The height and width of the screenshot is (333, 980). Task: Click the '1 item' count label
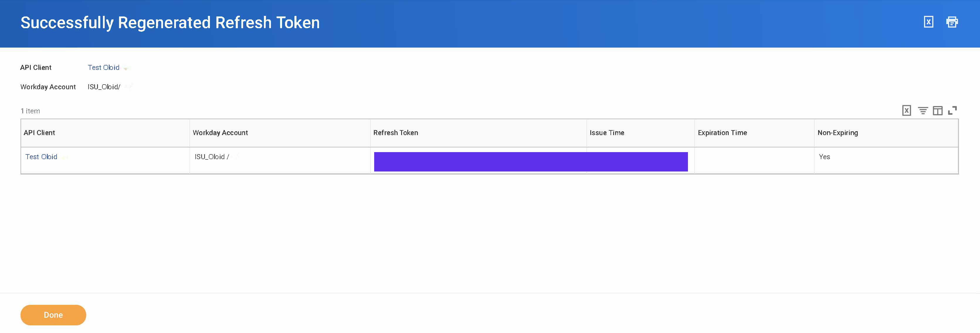(30, 111)
